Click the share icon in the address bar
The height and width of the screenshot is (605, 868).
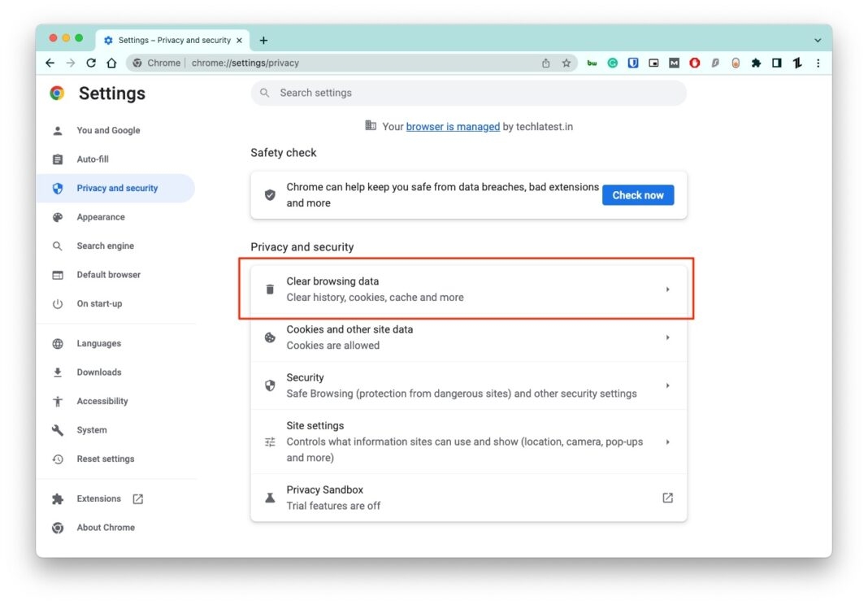[x=545, y=63]
